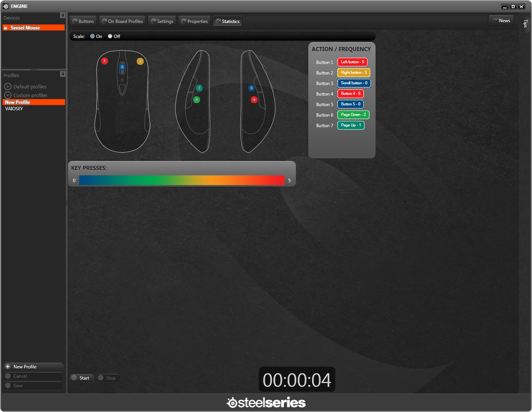The height and width of the screenshot is (412, 532).
Task: Click the Key Presses color gradient bar
Action: tap(182, 180)
